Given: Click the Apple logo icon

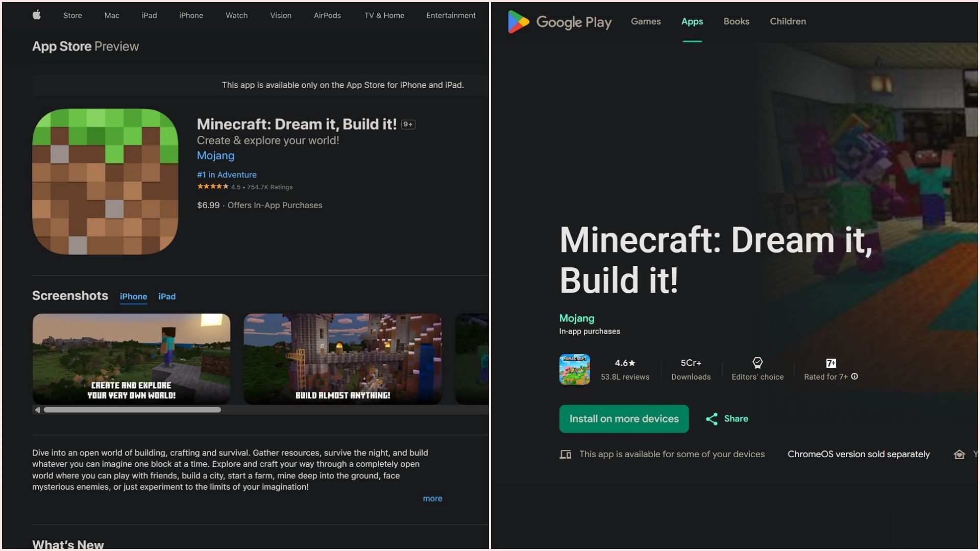Looking at the screenshot, I should click(37, 15).
